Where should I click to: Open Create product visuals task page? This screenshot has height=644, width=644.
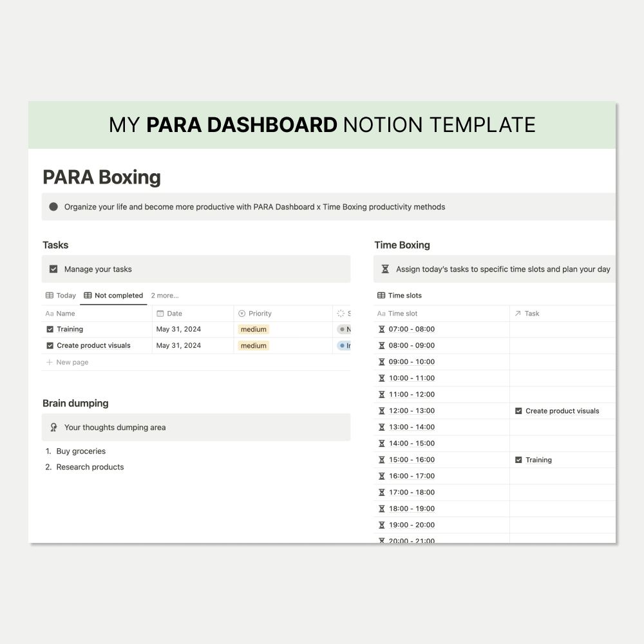pyautogui.click(x=93, y=345)
